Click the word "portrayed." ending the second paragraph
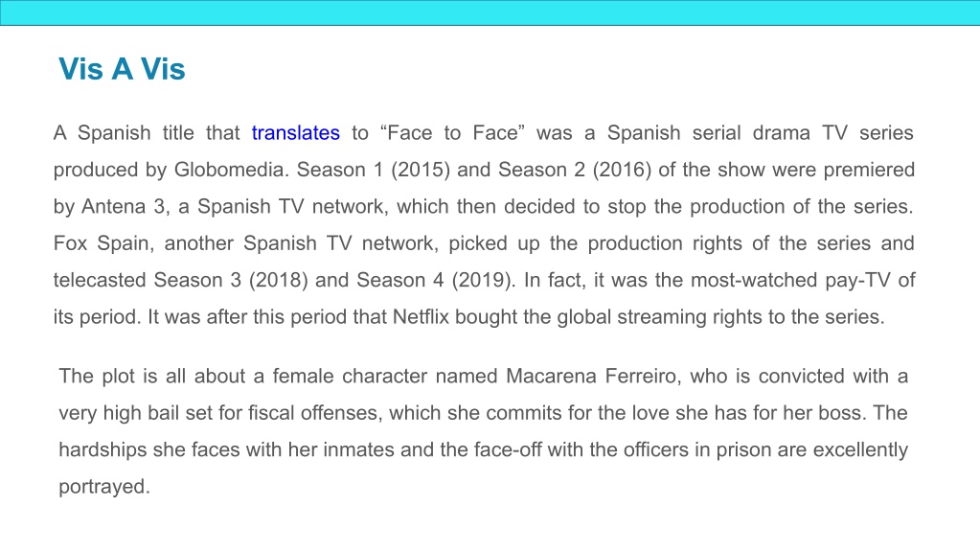 coord(104,487)
